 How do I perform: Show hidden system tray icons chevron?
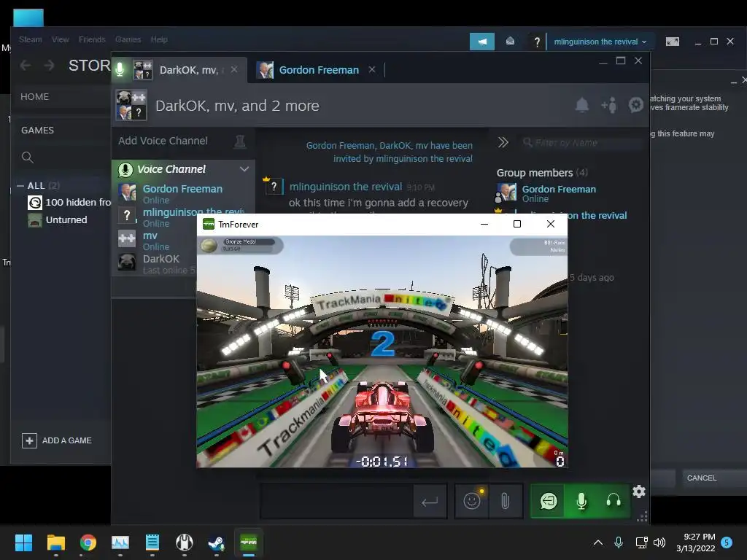[598, 542]
